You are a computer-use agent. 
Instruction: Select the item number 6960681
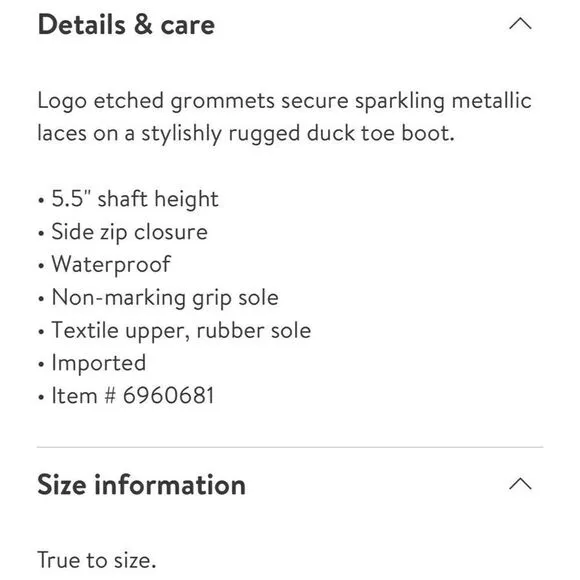coord(169,396)
